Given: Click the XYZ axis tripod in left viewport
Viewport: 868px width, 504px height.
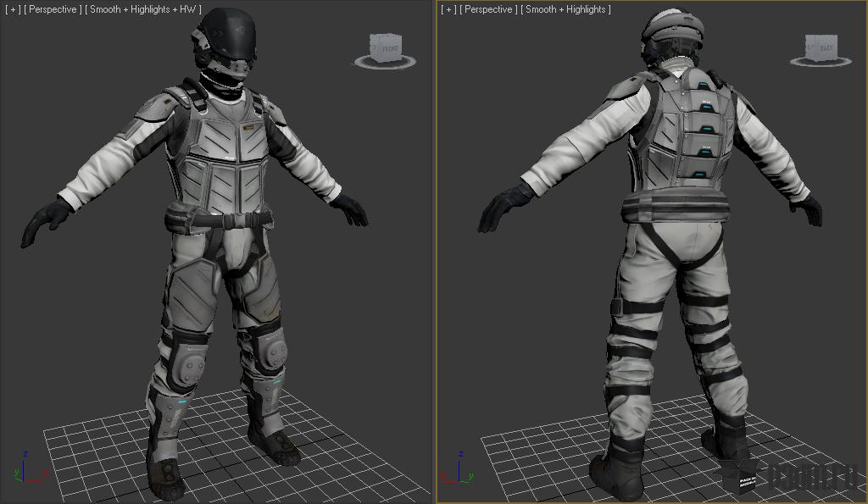Looking at the screenshot, I should (28, 469).
